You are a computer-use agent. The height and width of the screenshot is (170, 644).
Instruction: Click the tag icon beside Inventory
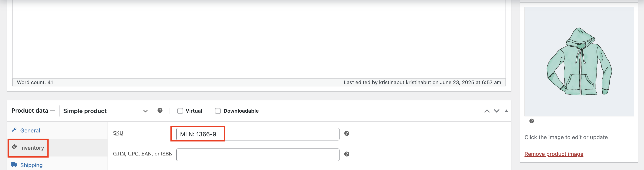(14, 147)
